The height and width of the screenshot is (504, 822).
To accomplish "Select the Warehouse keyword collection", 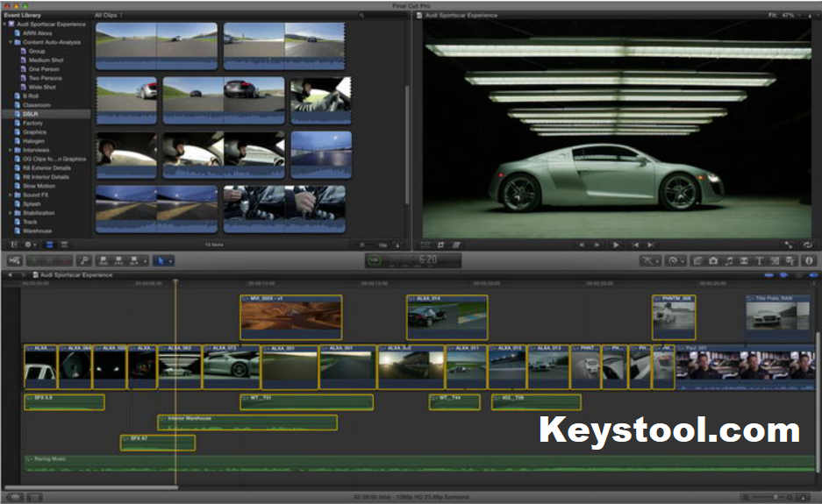I will point(37,231).
